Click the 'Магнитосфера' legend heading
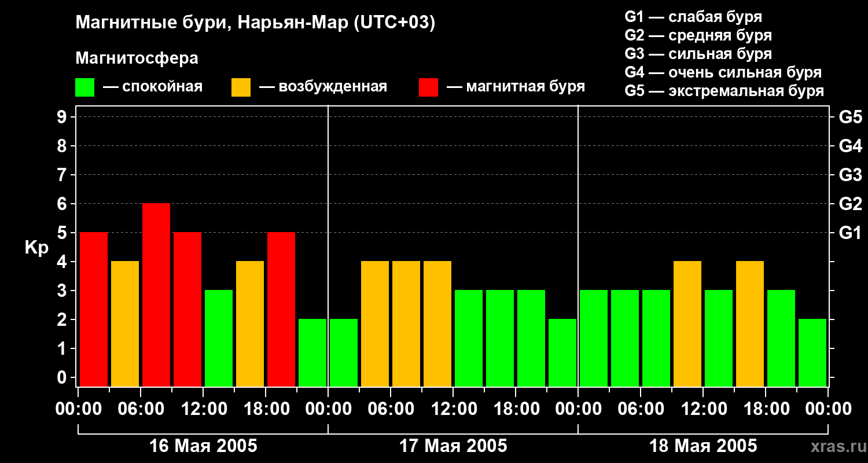 137,58
